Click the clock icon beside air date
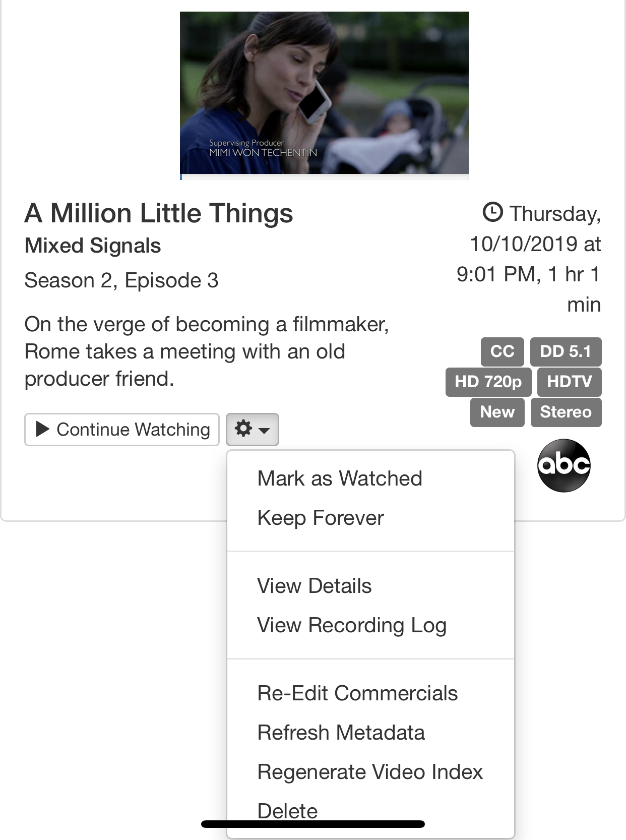The height and width of the screenshot is (840, 626). [492, 212]
